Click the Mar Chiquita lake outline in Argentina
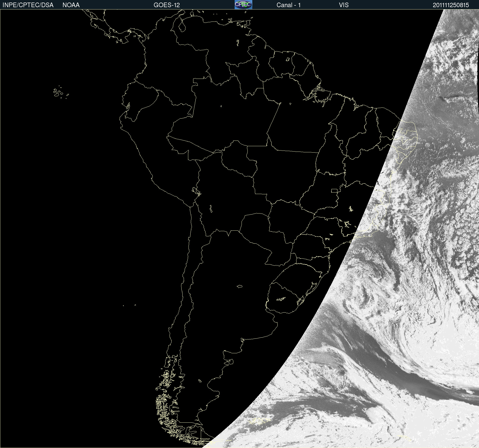This screenshot has height=448, width=479. tap(239, 286)
